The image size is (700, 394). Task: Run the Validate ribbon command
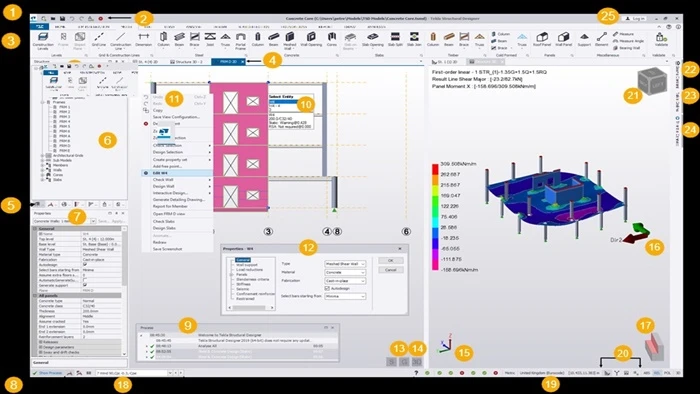pyautogui.click(x=661, y=39)
